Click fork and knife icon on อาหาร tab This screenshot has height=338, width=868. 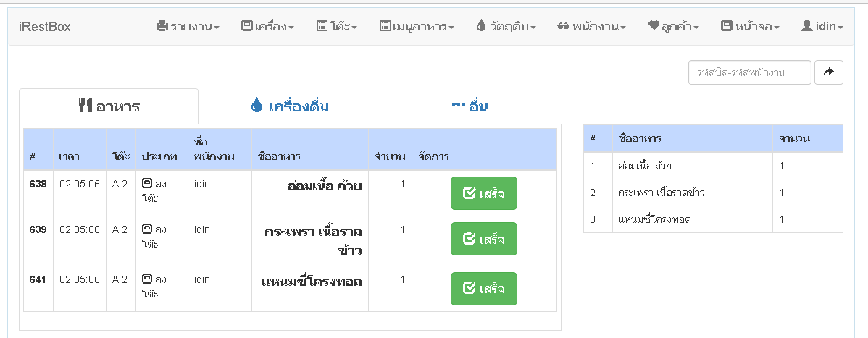tap(85, 106)
